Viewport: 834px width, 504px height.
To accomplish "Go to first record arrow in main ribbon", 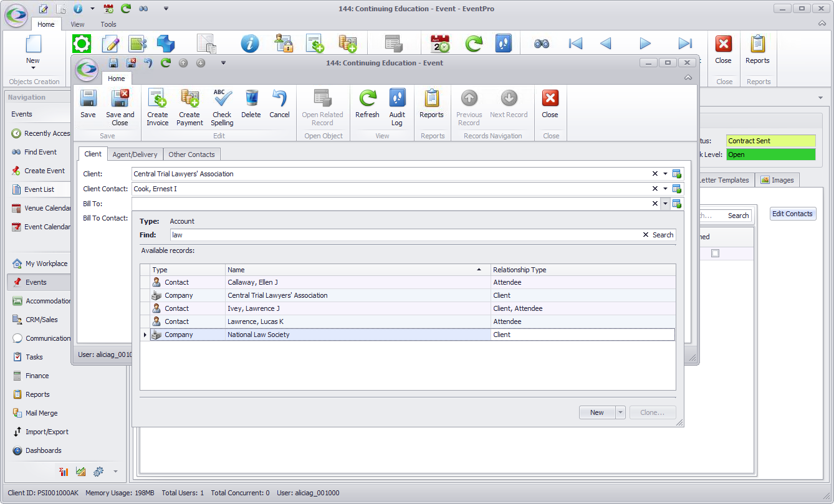I will point(575,44).
